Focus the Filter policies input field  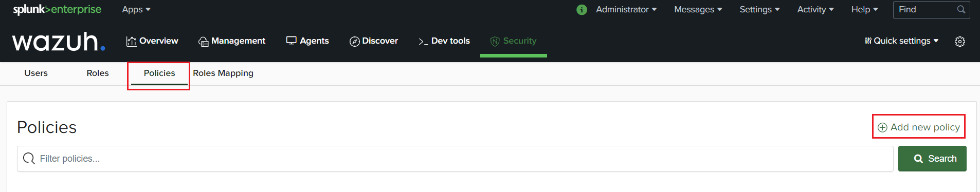pyautogui.click(x=455, y=159)
